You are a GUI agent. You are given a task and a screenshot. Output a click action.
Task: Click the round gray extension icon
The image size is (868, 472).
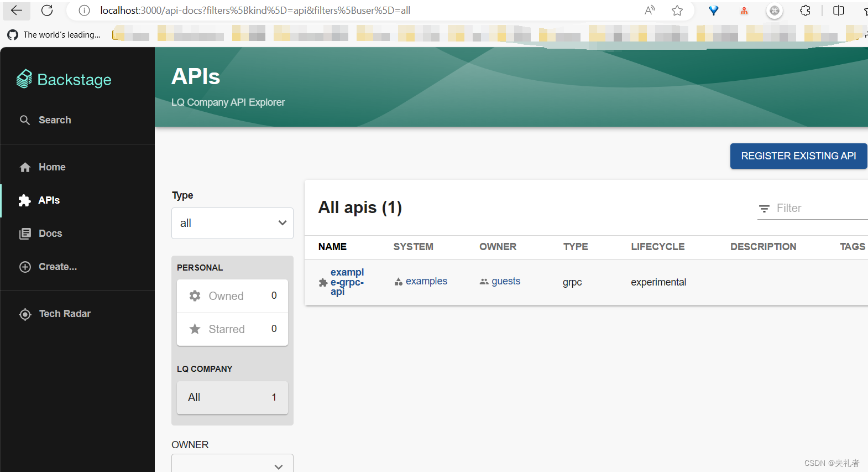pyautogui.click(x=775, y=11)
